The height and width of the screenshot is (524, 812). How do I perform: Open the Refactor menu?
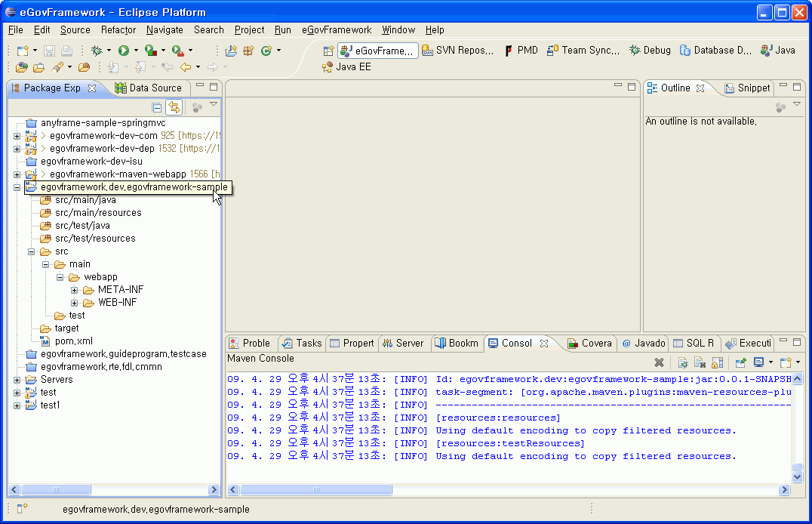pyautogui.click(x=118, y=29)
